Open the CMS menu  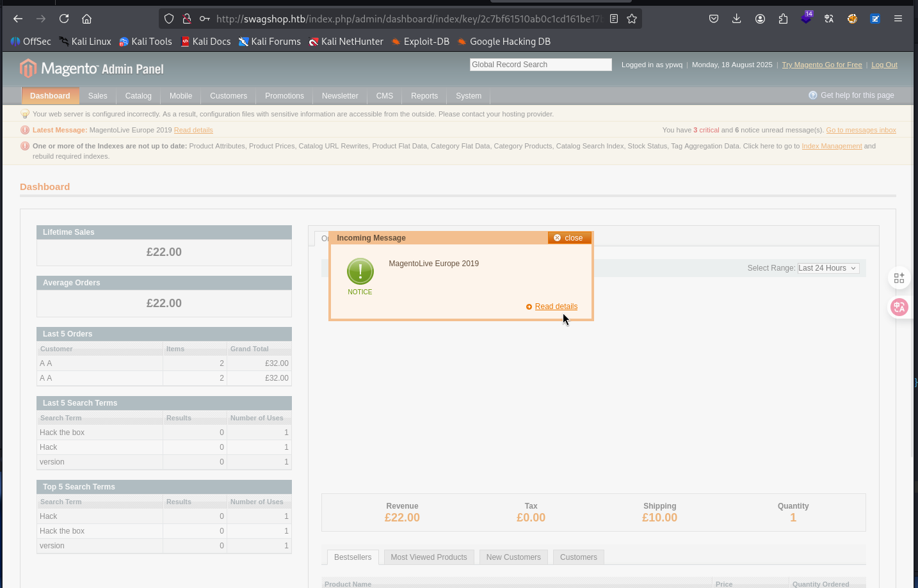click(385, 96)
